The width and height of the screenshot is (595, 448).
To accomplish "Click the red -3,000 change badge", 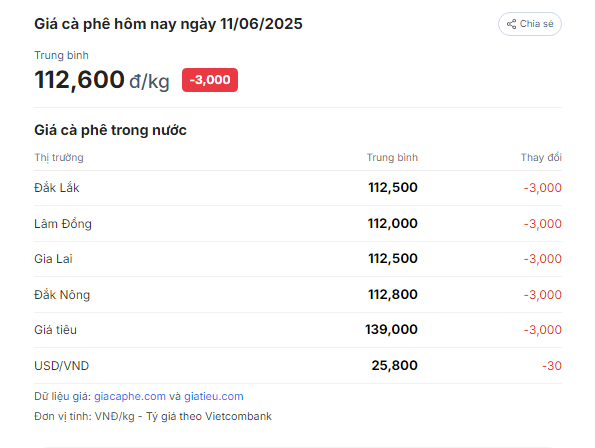I will pyautogui.click(x=210, y=80).
